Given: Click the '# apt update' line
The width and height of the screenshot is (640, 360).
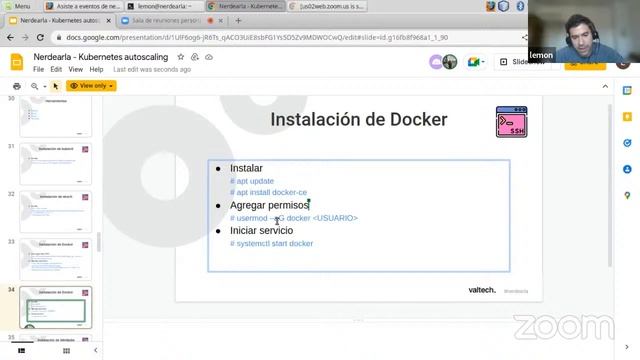Looking at the screenshot, I should (252, 181).
